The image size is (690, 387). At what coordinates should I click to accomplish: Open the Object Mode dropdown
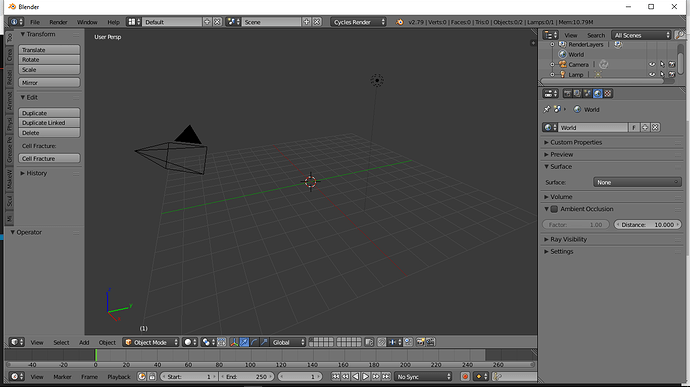(x=151, y=342)
